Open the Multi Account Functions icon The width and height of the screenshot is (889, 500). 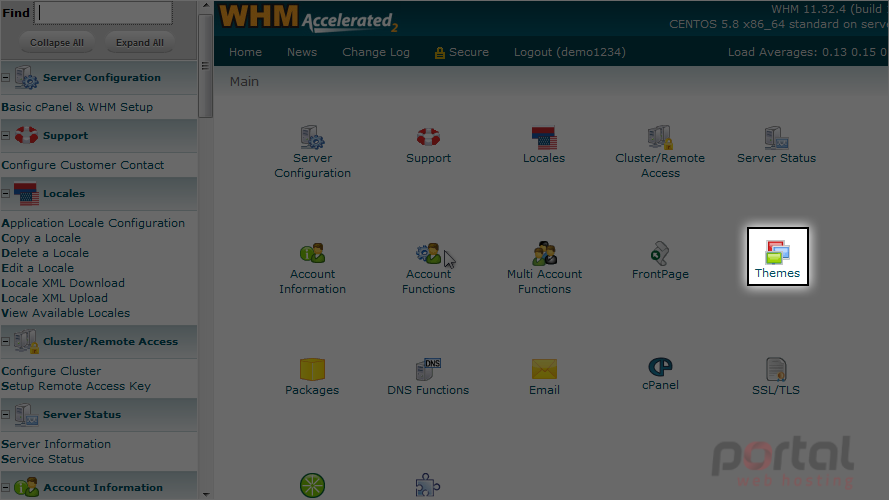pyautogui.click(x=544, y=253)
